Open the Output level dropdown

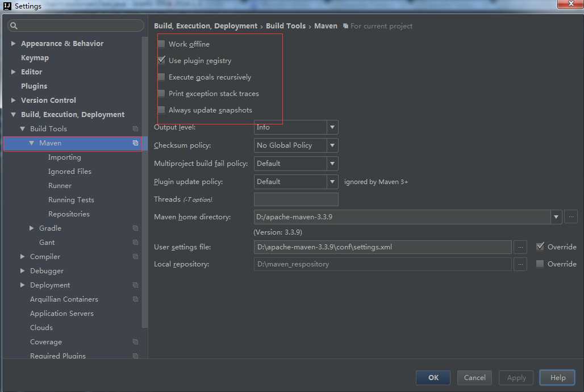(x=296, y=127)
